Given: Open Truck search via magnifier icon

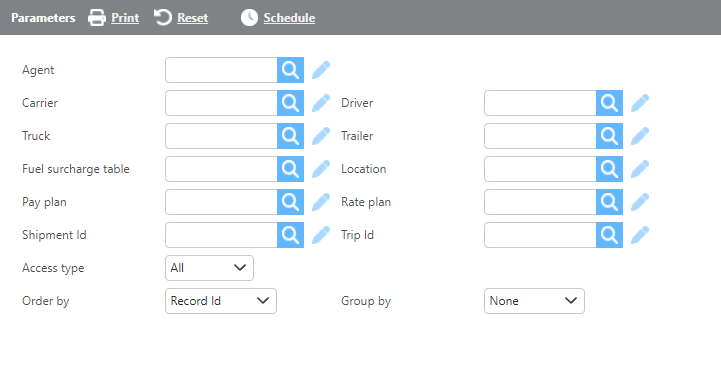Looking at the screenshot, I should (290, 136).
